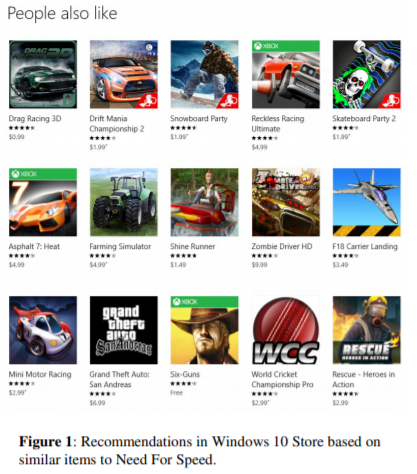The image size is (417, 474).
Task: Open the Zombie Driver HD icon
Action: 286,202
